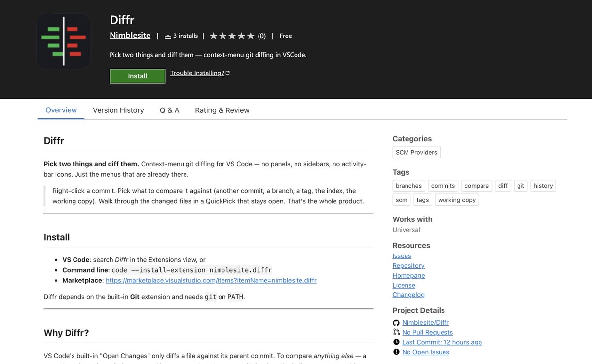Switch to the Version History tab

[118, 110]
